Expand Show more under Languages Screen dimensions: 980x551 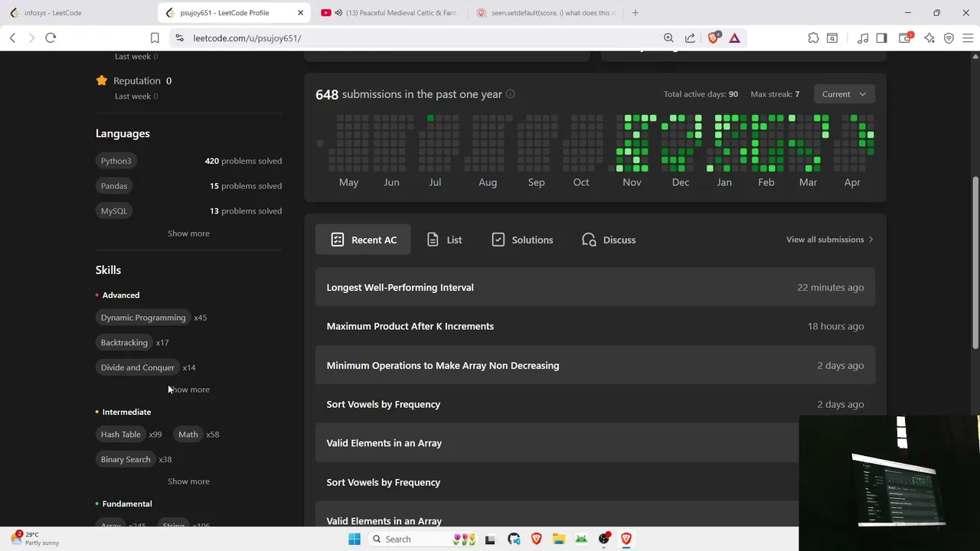tap(188, 233)
